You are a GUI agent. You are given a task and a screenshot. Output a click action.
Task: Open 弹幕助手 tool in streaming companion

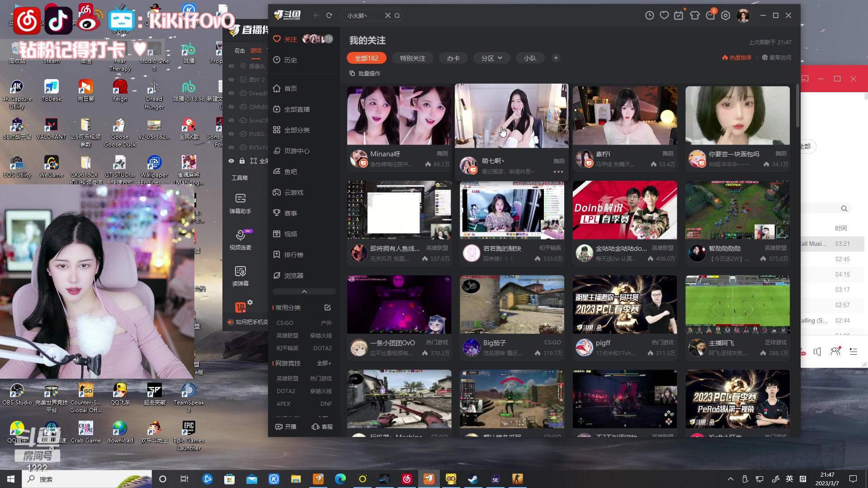pos(241,203)
